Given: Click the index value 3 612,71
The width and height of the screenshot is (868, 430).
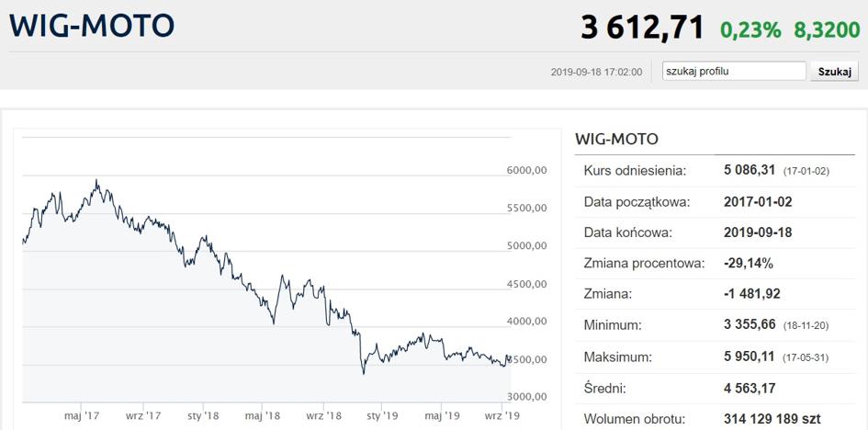Looking at the screenshot, I should (642, 28).
